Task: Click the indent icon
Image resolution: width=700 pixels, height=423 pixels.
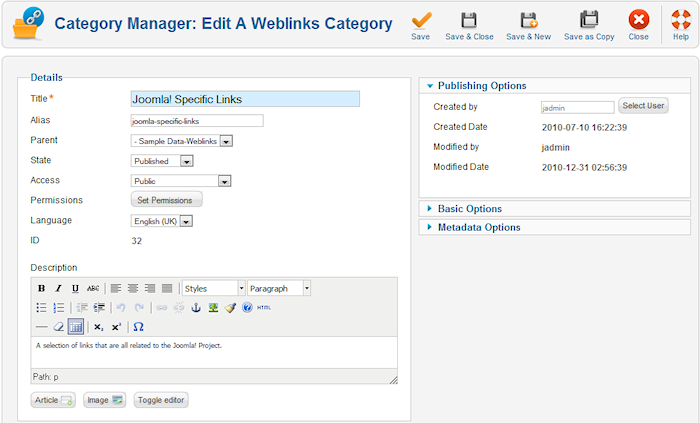Action: point(99,307)
